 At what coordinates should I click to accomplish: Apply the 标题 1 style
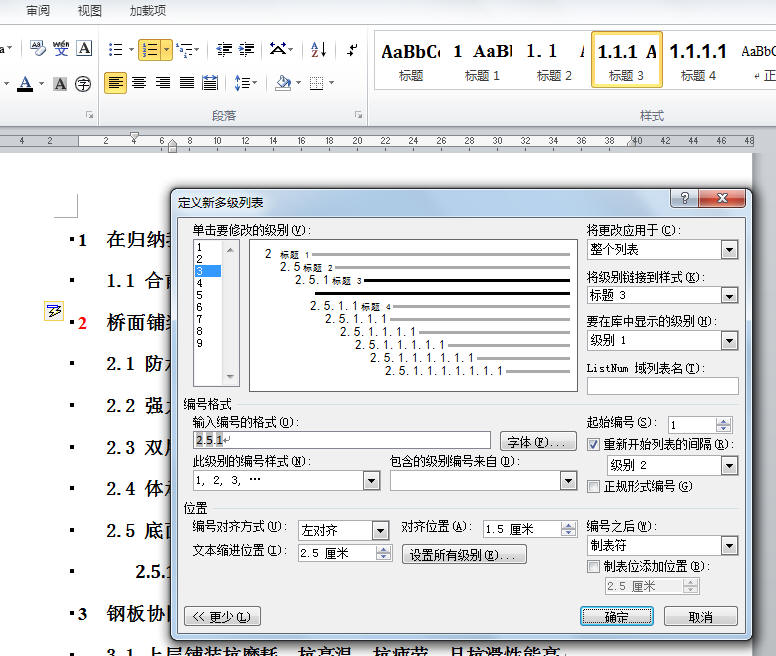(x=482, y=61)
